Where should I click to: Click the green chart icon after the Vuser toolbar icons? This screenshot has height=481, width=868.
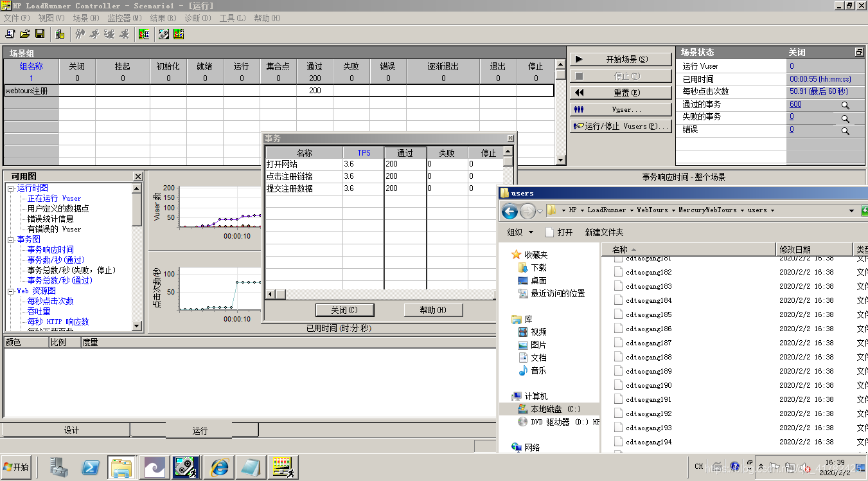click(x=144, y=34)
